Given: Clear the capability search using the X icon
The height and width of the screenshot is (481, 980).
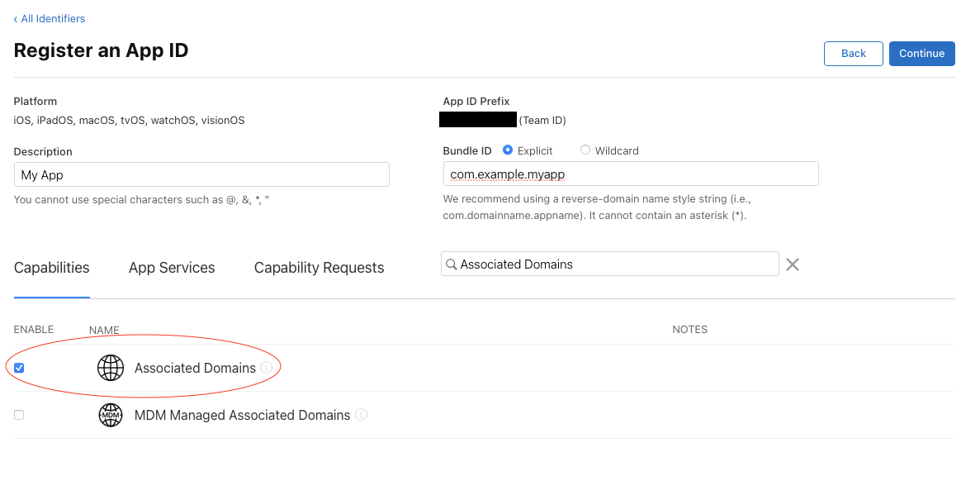Looking at the screenshot, I should point(792,264).
